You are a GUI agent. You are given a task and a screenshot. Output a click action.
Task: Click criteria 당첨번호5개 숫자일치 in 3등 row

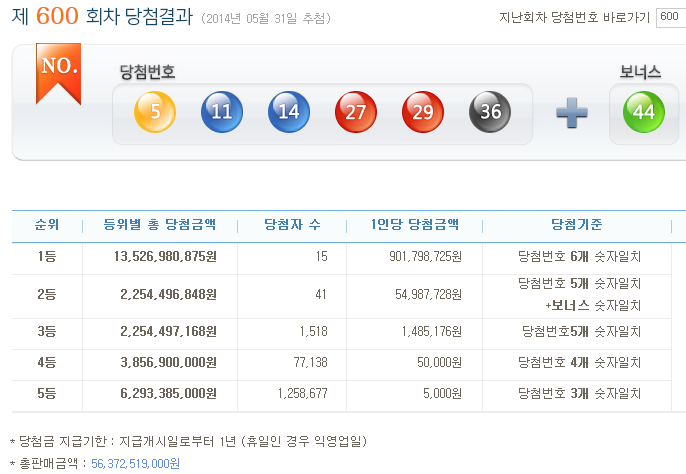pyautogui.click(x=582, y=331)
